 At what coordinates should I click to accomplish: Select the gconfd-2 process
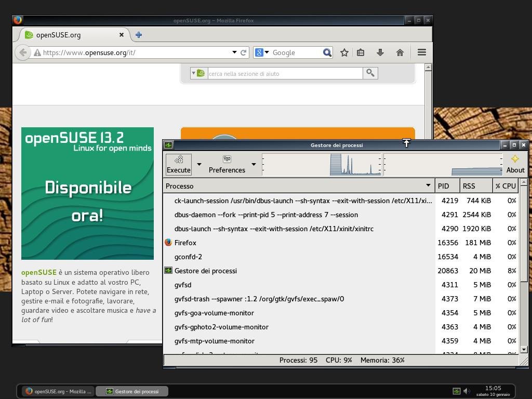click(x=341, y=257)
